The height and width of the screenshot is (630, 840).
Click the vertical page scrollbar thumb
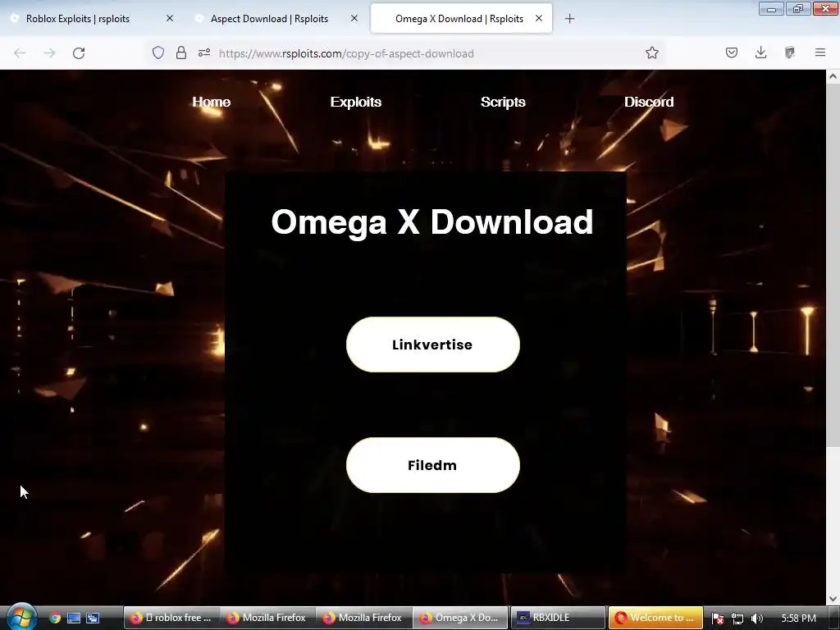click(x=833, y=265)
